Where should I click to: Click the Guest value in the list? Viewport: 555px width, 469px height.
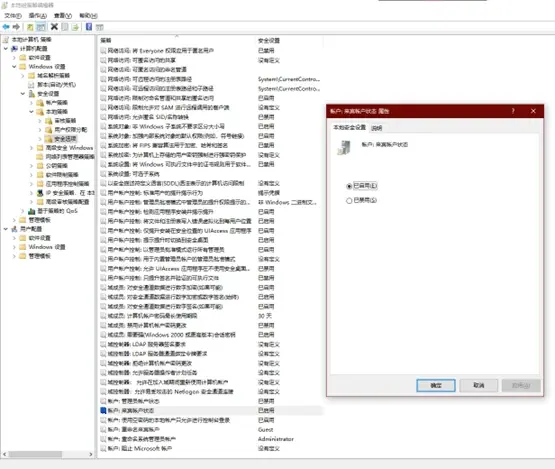(265, 430)
